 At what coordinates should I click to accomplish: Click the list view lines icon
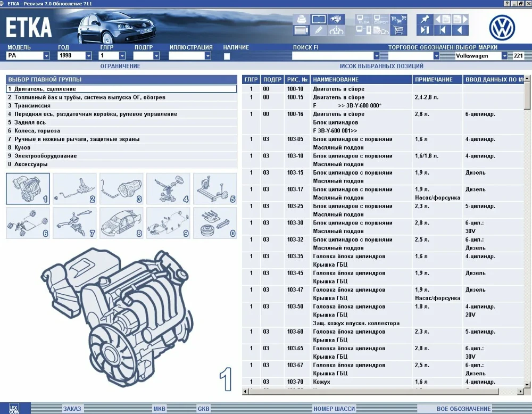point(301,30)
